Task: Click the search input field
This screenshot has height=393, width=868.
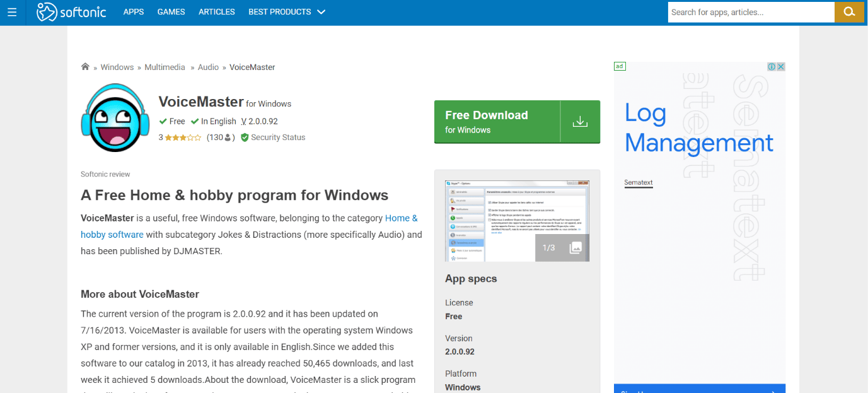Action: tap(751, 12)
